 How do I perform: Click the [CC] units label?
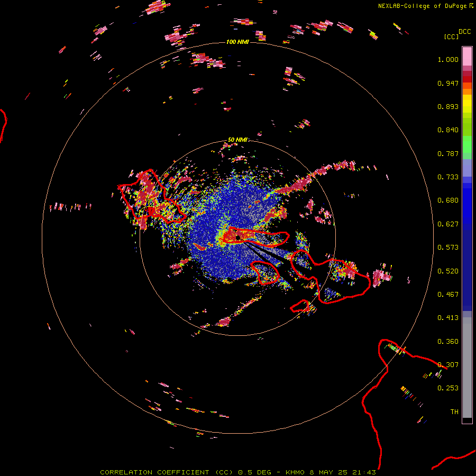point(451,36)
